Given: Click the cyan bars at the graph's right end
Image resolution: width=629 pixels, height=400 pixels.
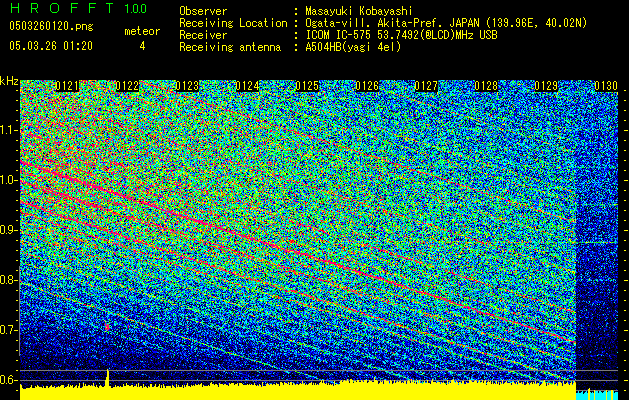Looking at the screenshot, I should click(x=597, y=394).
